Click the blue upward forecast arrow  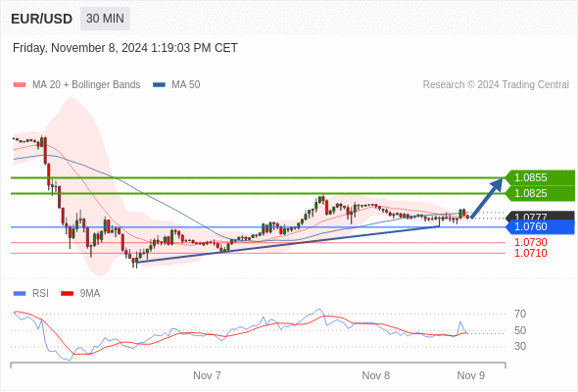(487, 198)
